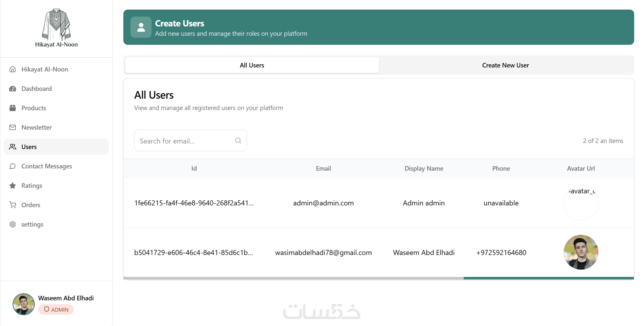
Task: Click the Products box icon
Action: coord(13,108)
